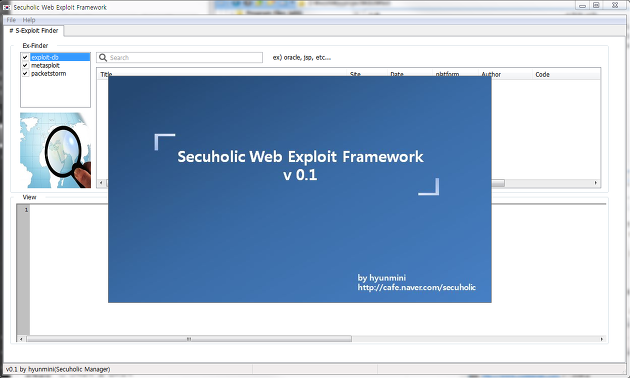Click the magnifier icon in search box
The height and width of the screenshot is (378, 630).
pyautogui.click(x=103, y=58)
